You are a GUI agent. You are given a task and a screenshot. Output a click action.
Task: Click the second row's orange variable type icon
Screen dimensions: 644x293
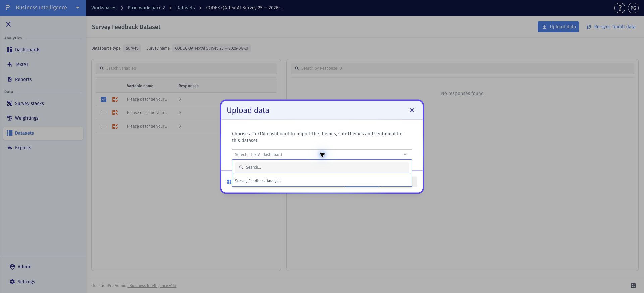(x=115, y=113)
